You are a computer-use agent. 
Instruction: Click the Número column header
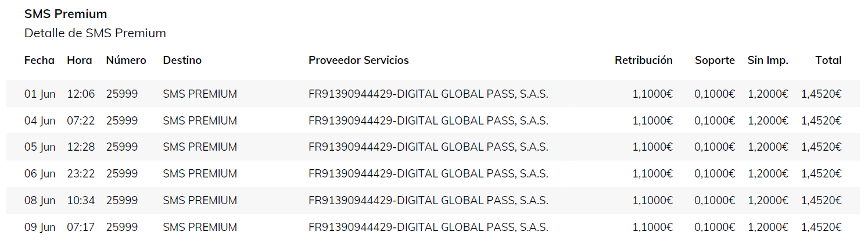pyautogui.click(x=126, y=60)
